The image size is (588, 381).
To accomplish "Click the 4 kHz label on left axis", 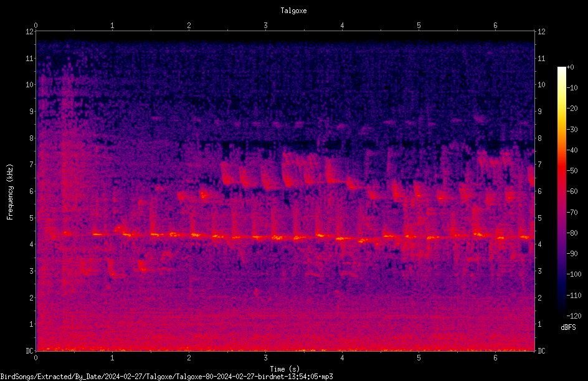I will point(31,244).
